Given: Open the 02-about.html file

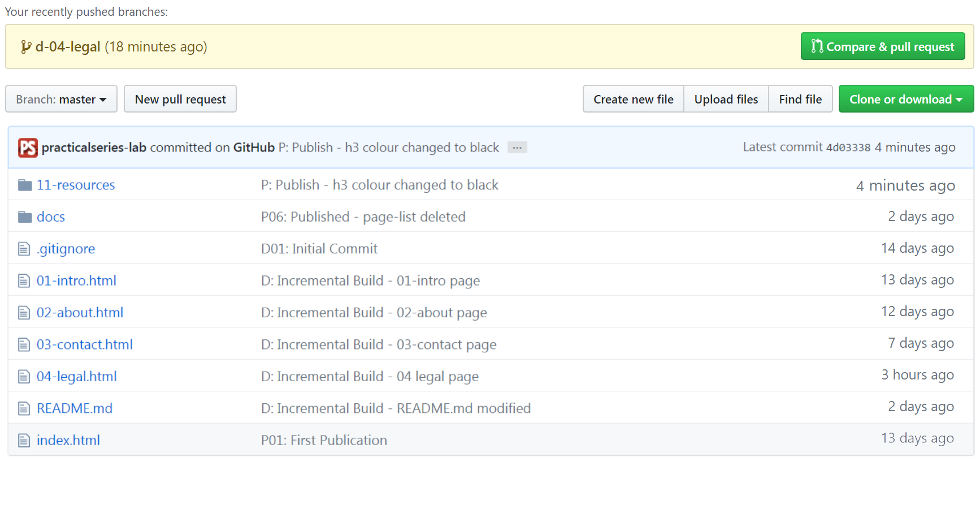Looking at the screenshot, I should pyautogui.click(x=80, y=313).
